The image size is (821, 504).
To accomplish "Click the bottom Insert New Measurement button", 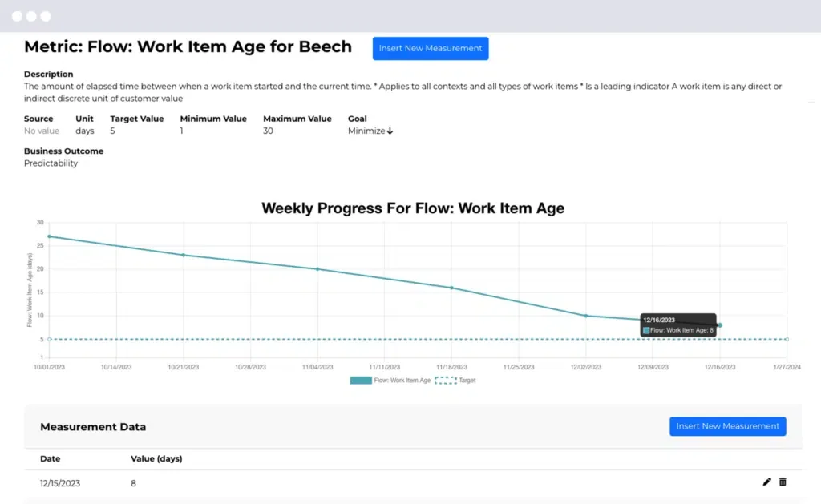I will tap(727, 426).
